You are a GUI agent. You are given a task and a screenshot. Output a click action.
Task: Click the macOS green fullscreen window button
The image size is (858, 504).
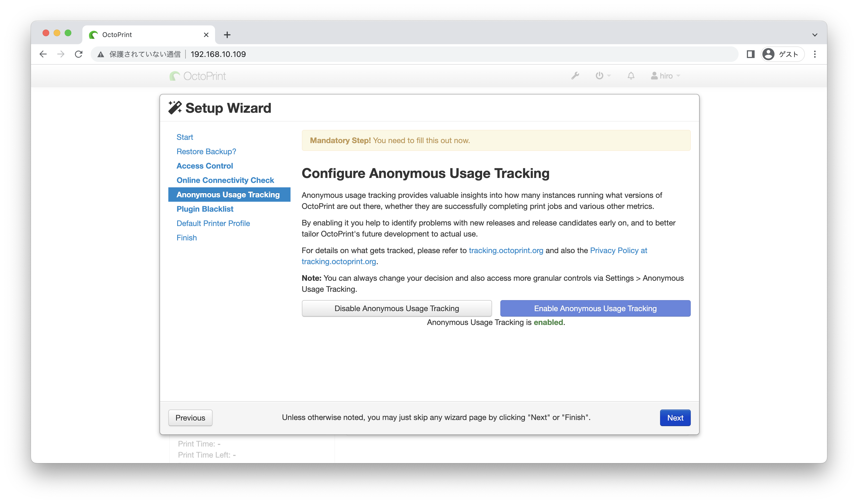coord(68,33)
